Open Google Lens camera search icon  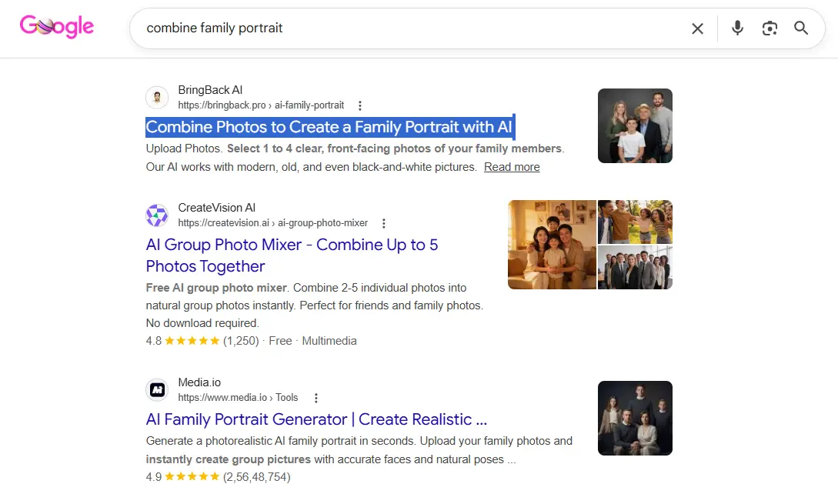tap(770, 28)
